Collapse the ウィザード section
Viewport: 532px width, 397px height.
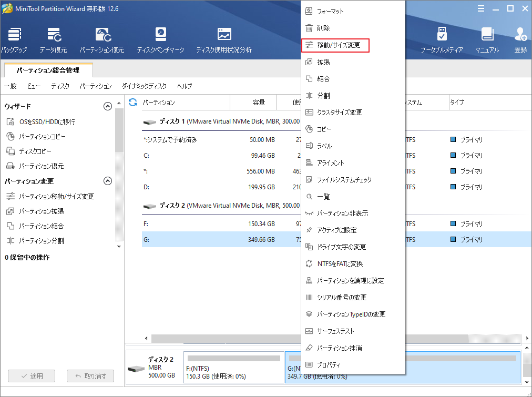pyautogui.click(x=108, y=106)
